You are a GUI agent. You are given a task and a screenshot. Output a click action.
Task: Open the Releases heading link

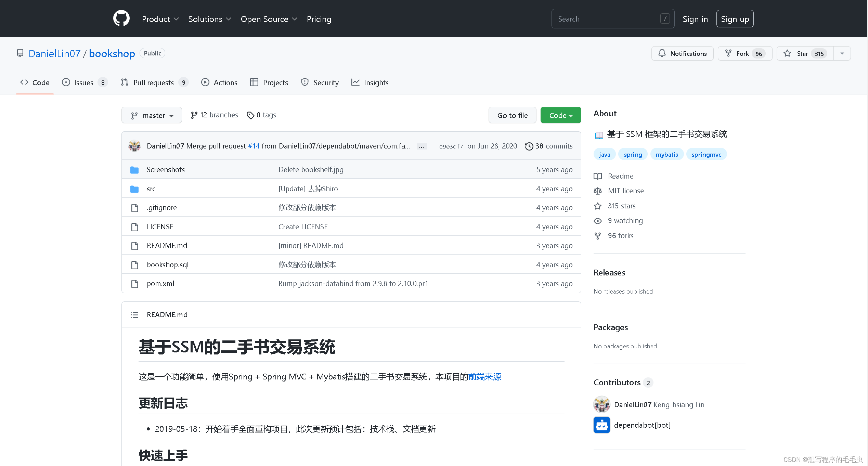pos(609,273)
